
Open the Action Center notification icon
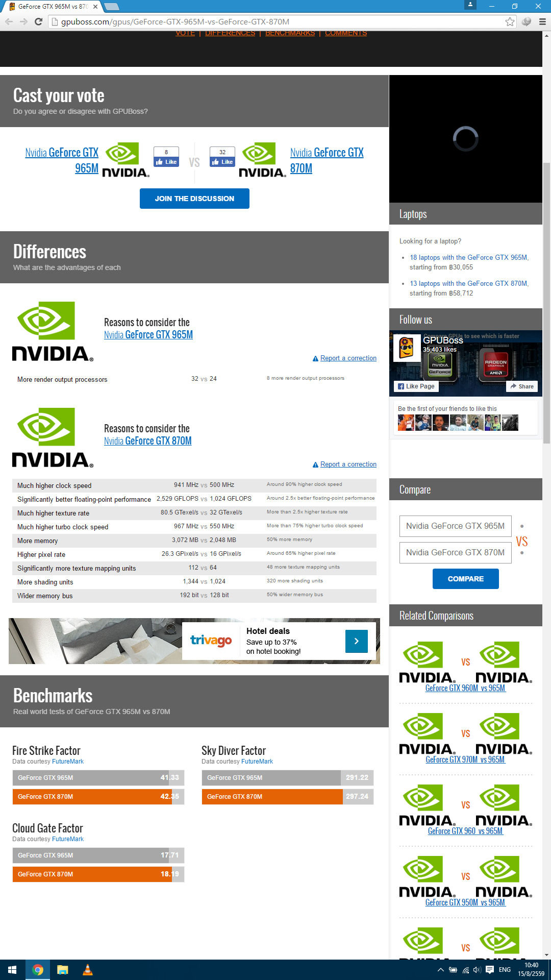(490, 970)
